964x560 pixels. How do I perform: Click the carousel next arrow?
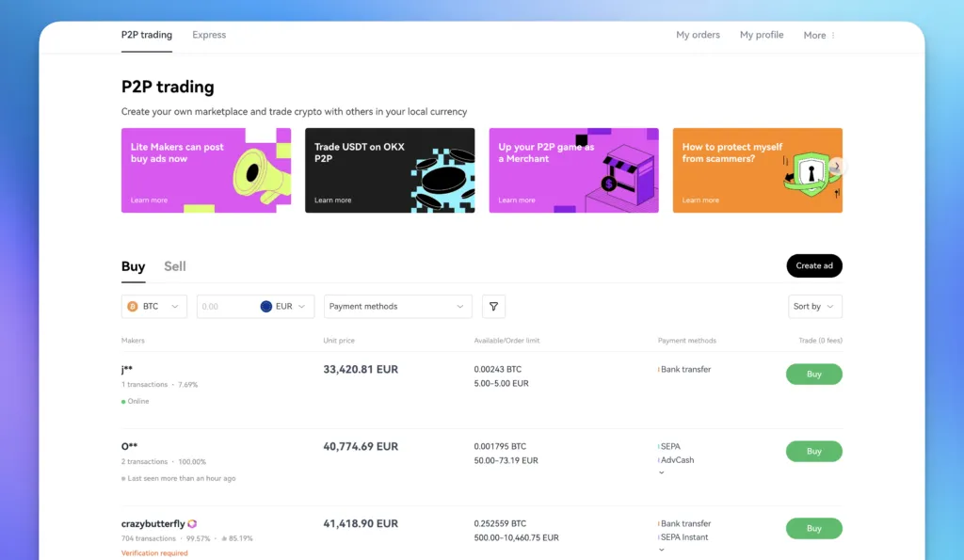[836, 167]
